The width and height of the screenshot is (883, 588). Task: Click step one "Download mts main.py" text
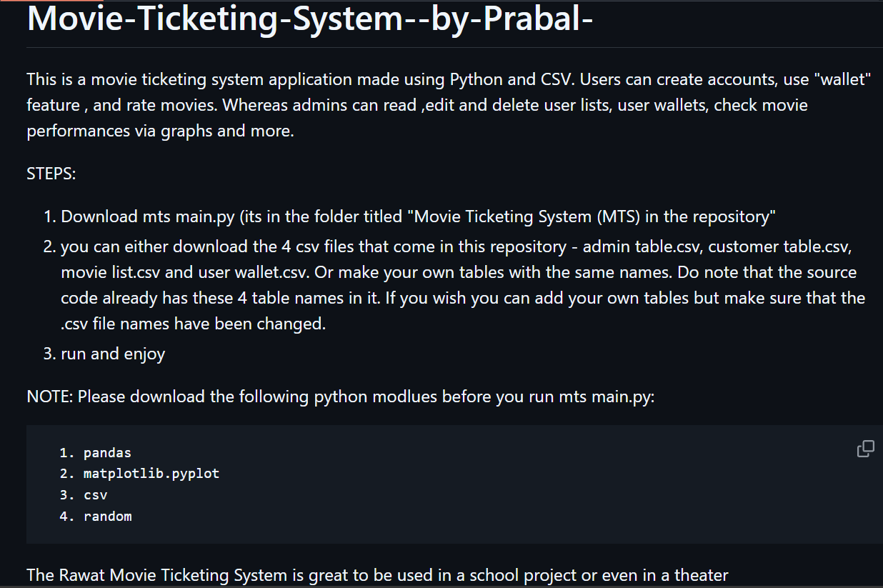pyautogui.click(x=147, y=216)
